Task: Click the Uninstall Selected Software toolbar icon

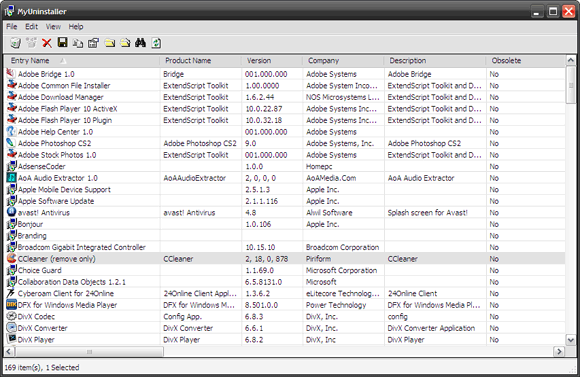Action: point(15,43)
